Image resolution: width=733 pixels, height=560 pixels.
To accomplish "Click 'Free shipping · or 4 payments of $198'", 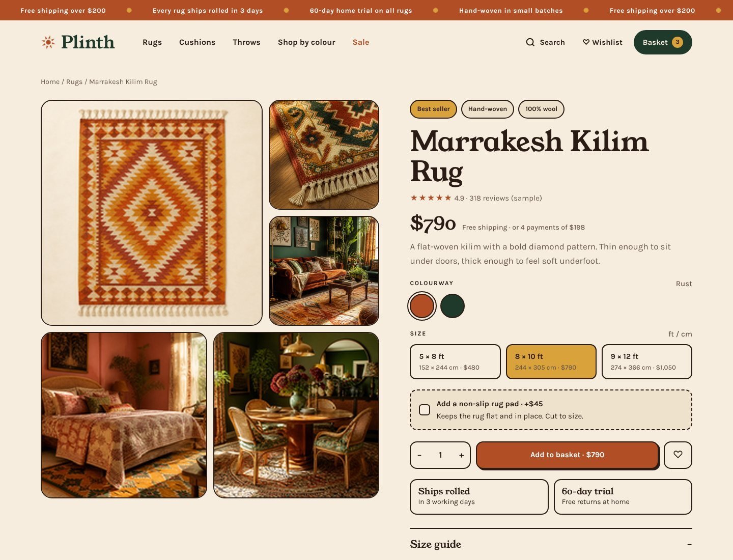I will pyautogui.click(x=523, y=228).
